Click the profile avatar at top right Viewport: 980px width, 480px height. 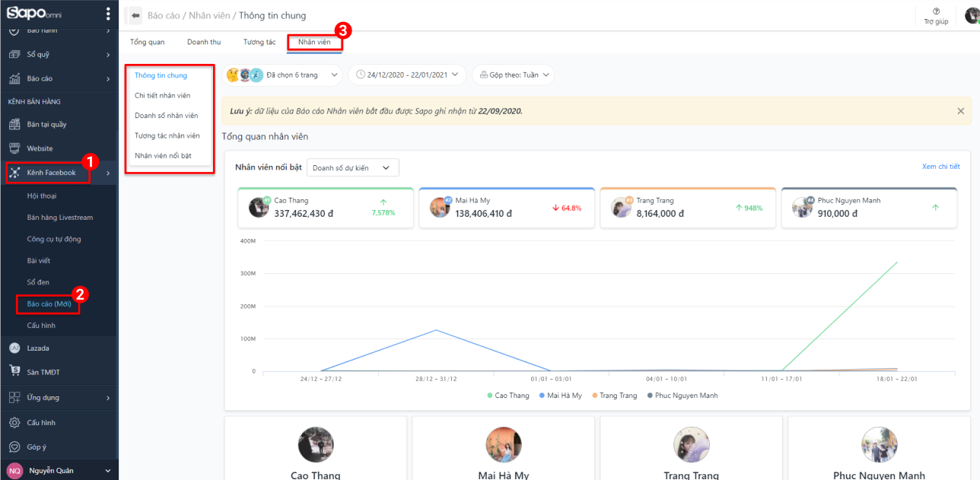coord(972,15)
